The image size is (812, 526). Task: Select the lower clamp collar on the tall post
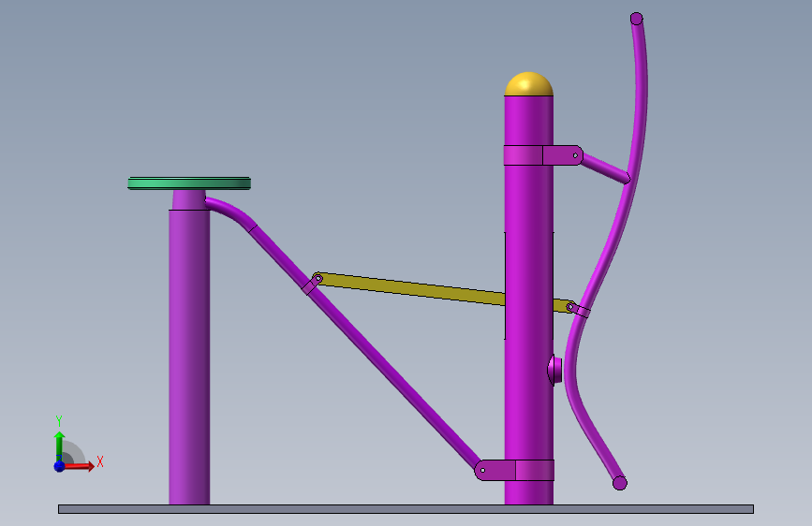514,470
